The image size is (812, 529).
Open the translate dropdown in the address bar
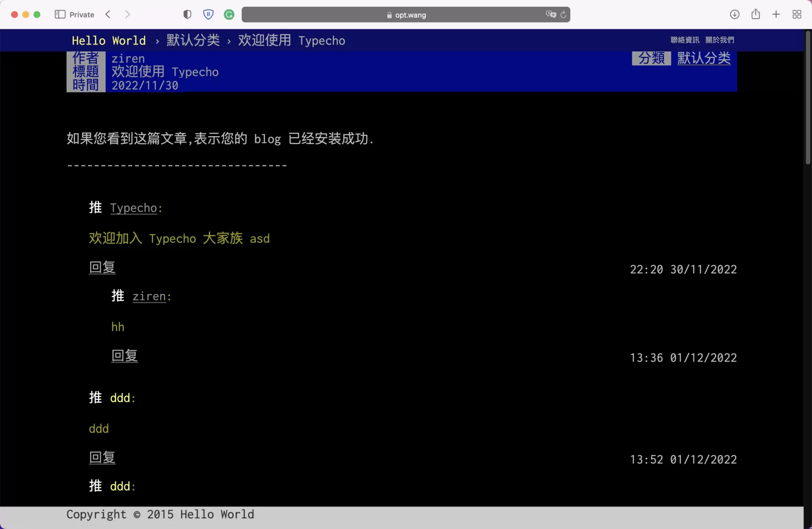pyautogui.click(x=552, y=15)
